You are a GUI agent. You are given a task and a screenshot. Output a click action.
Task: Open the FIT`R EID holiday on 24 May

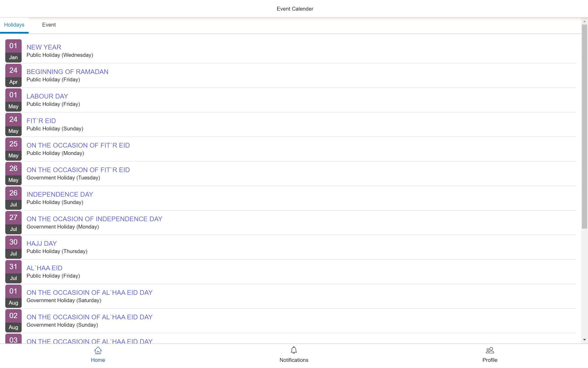click(41, 121)
